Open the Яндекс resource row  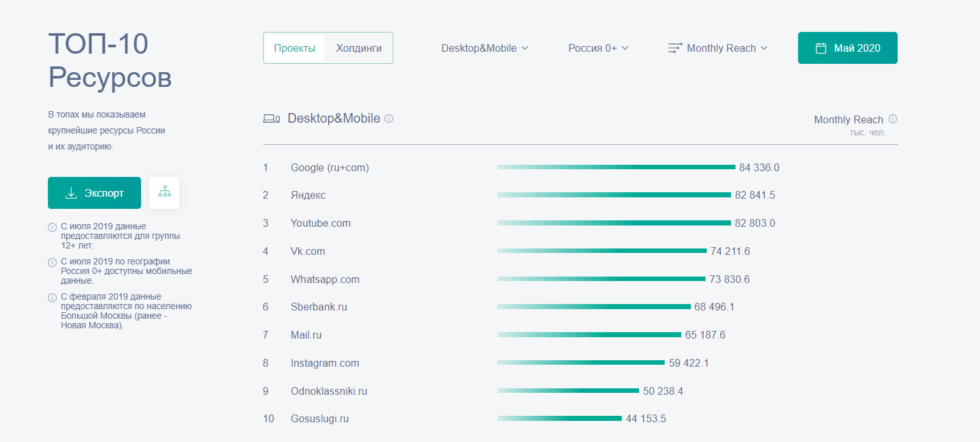(308, 195)
